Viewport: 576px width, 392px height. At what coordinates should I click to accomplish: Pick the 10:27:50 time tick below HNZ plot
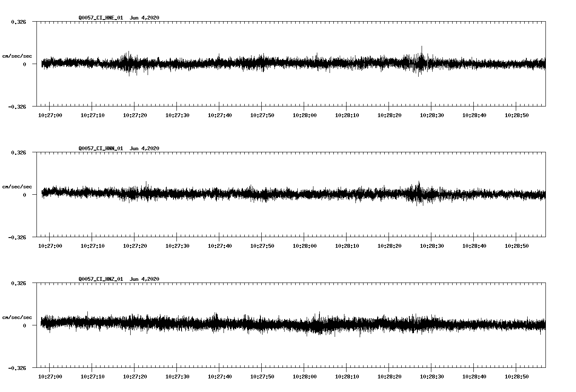pyautogui.click(x=262, y=376)
